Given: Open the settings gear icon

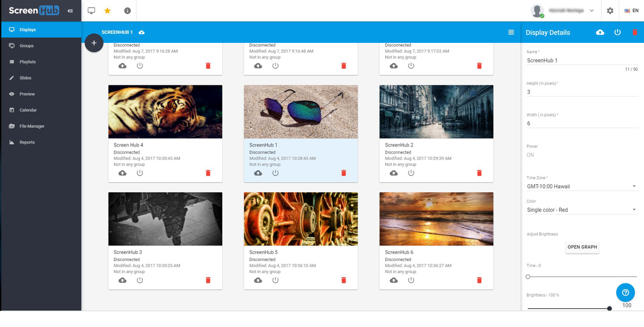Looking at the screenshot, I should 610,11.
